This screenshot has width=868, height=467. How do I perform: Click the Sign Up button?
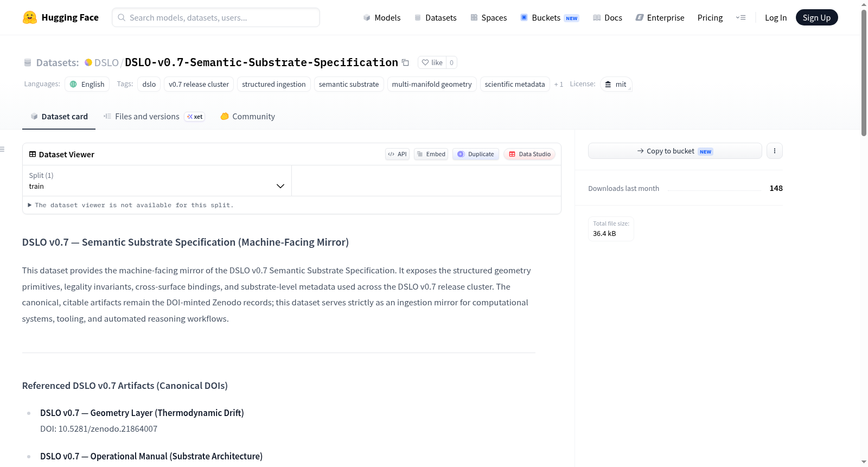816,17
